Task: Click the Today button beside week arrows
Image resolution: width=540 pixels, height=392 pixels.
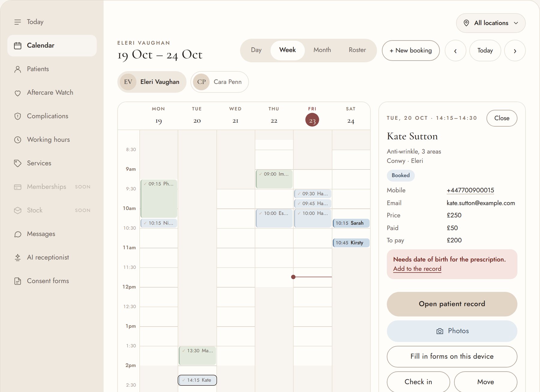Action: [485, 51]
